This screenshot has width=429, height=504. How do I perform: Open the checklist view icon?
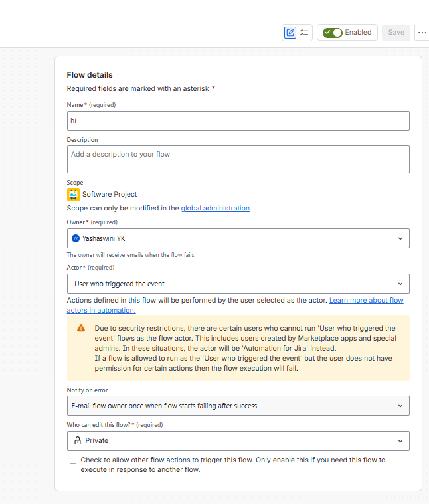[x=304, y=33]
